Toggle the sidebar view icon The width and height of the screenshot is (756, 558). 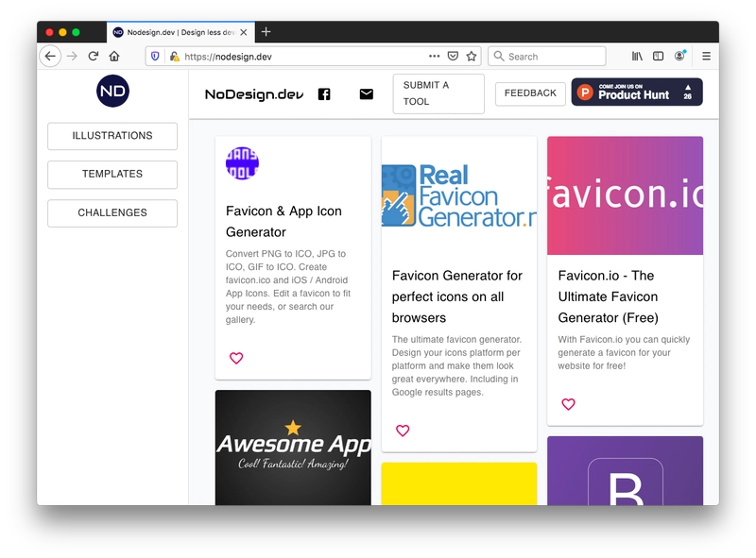click(658, 57)
